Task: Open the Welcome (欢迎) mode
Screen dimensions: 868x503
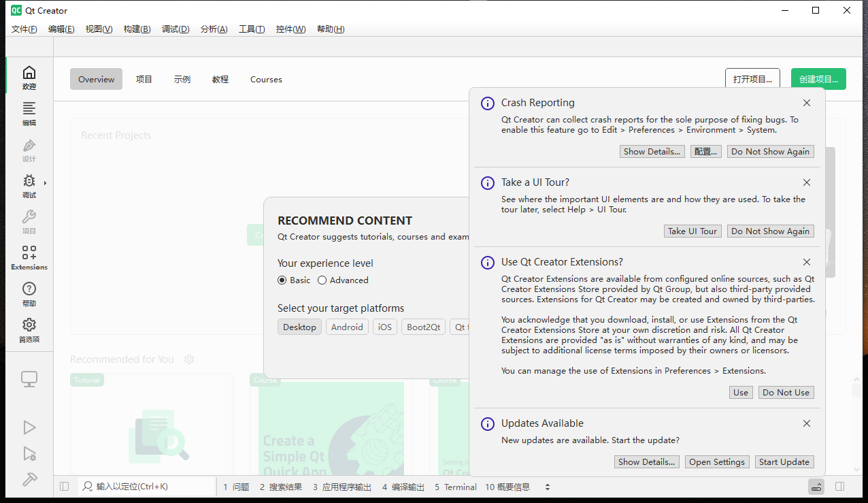Action: (x=29, y=77)
